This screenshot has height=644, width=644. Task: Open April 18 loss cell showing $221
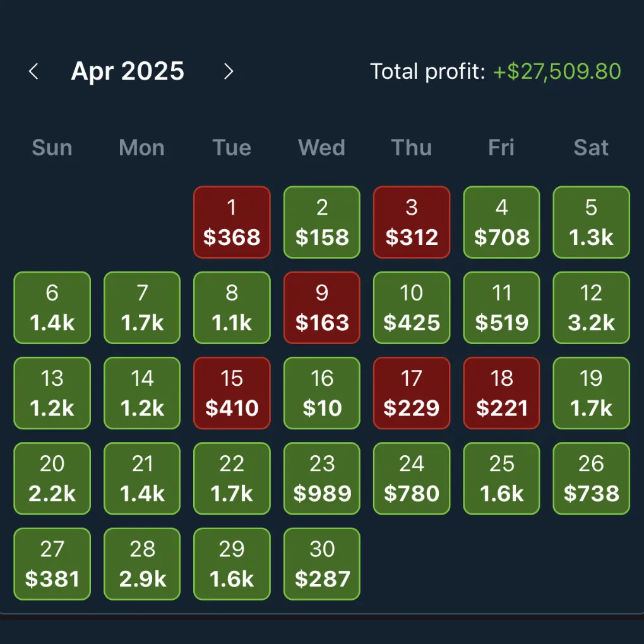501,393
